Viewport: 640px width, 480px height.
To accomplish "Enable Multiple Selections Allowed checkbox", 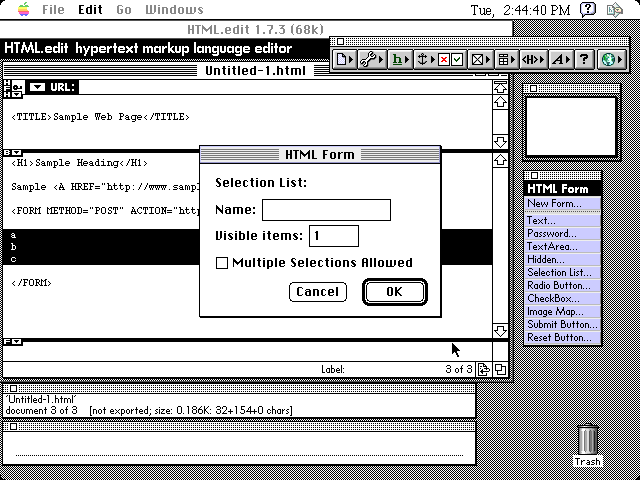I will tap(223, 263).
